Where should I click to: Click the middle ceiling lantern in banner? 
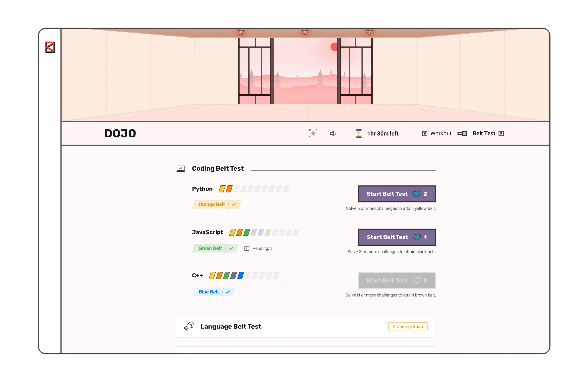coord(305,32)
